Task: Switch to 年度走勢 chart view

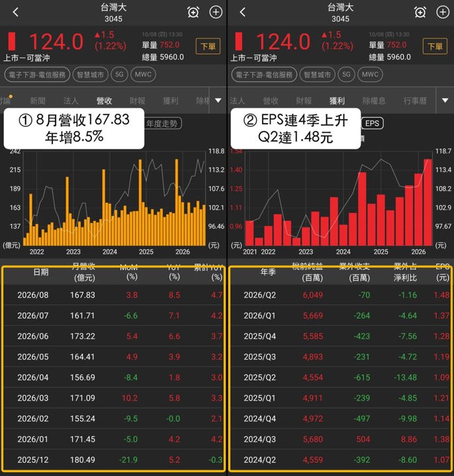Action: [x=163, y=124]
